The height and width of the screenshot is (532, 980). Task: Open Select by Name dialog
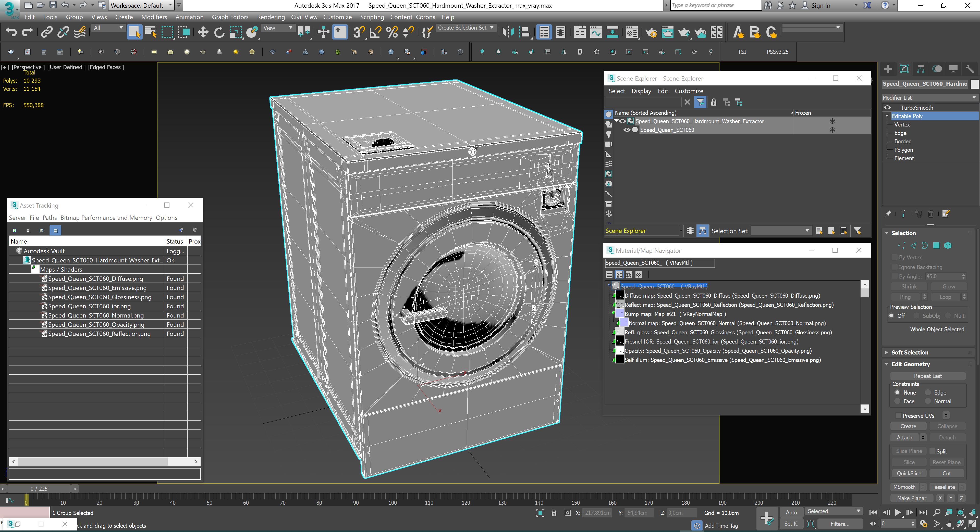click(x=151, y=32)
